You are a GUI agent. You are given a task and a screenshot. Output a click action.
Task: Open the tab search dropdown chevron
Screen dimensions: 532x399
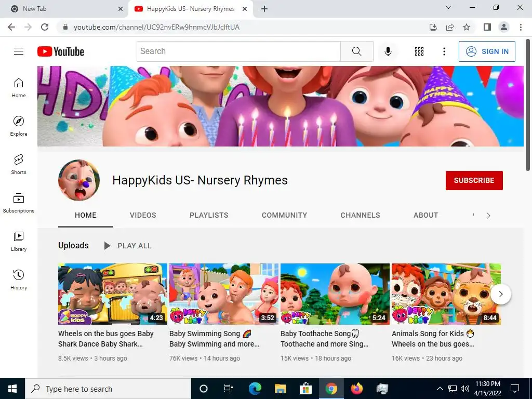448,7
